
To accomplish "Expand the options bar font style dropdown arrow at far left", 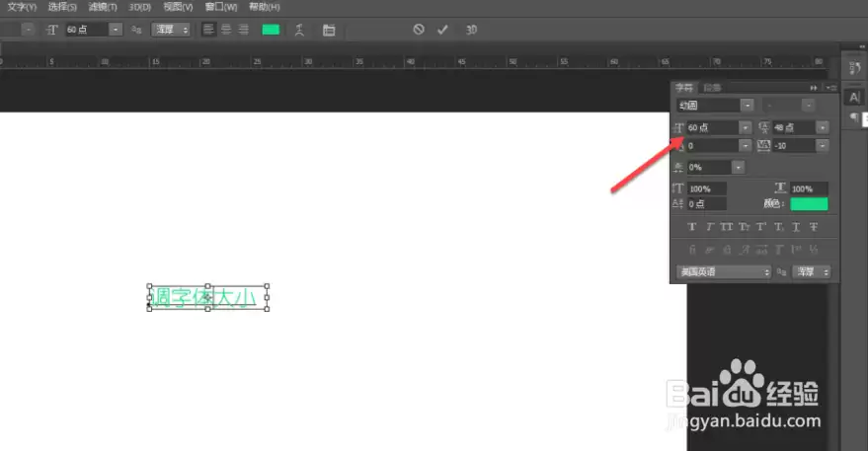I will tap(29, 30).
